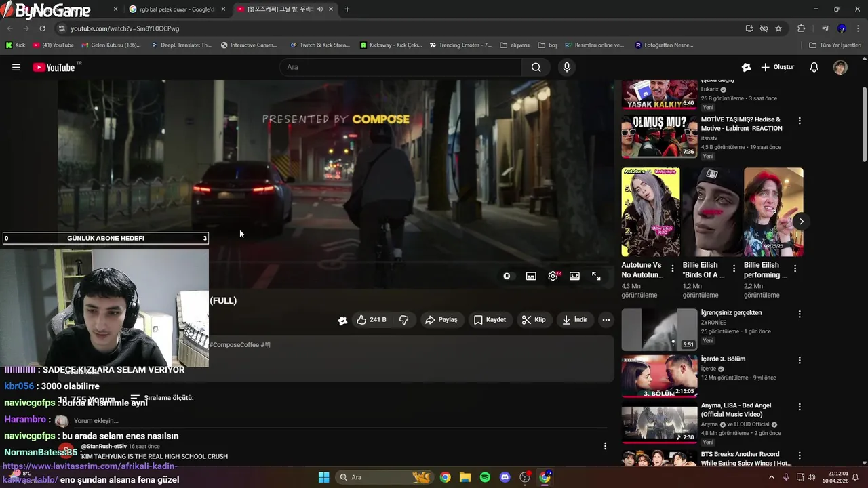This screenshot has width=868, height=488.
Task: Click the Oluştur create button
Action: 777,67
